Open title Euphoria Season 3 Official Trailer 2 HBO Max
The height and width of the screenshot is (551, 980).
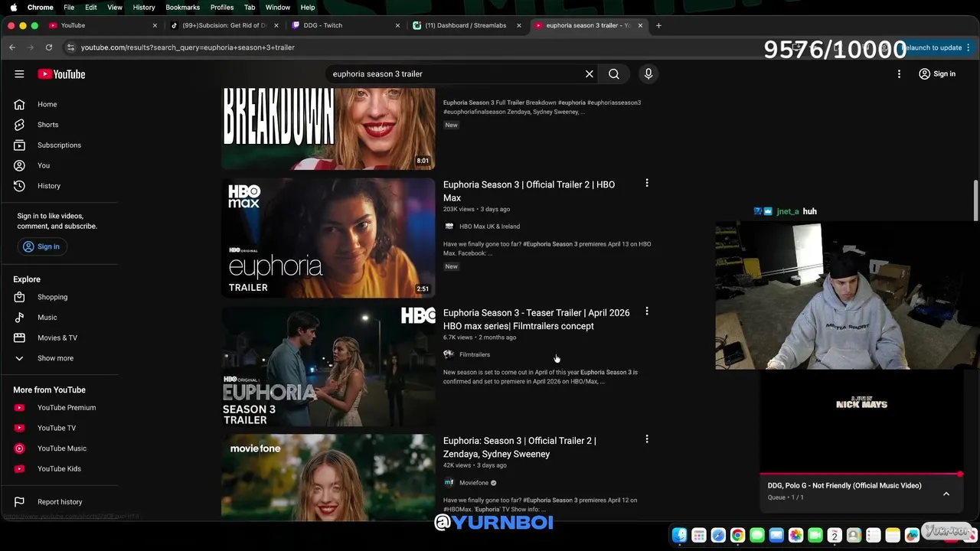click(x=529, y=191)
